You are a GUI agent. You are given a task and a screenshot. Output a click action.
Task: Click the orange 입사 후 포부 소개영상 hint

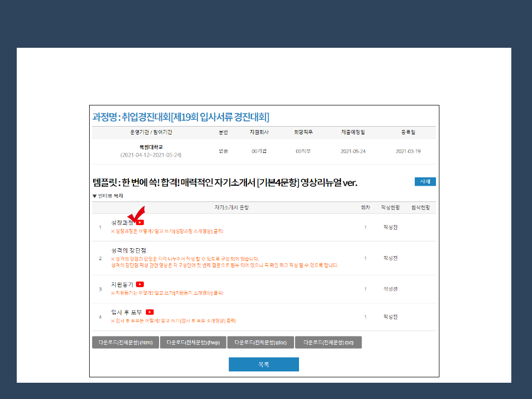173,321
